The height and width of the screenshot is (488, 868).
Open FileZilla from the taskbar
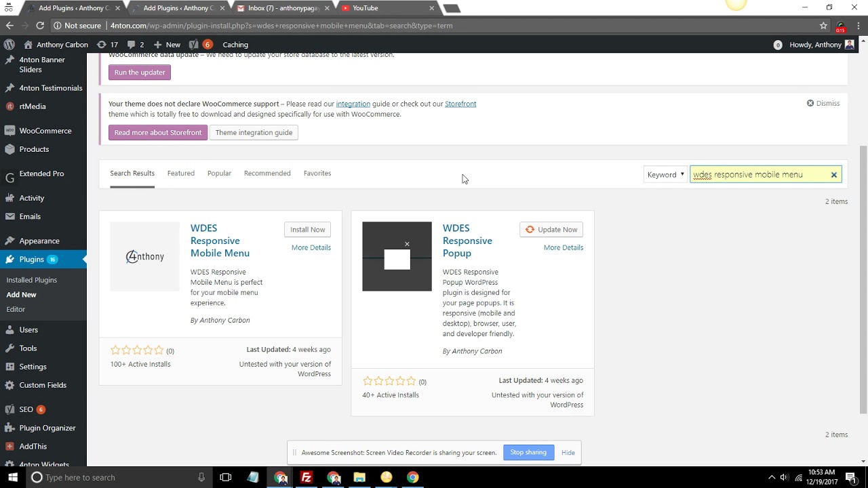(307, 477)
